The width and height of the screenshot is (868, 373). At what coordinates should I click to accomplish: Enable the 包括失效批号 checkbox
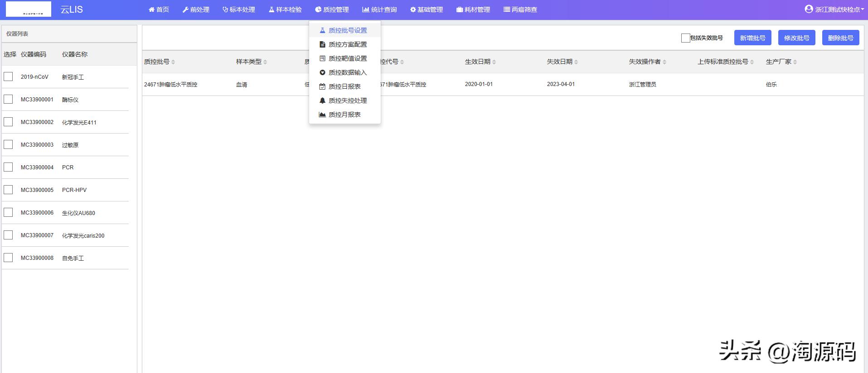tap(685, 38)
